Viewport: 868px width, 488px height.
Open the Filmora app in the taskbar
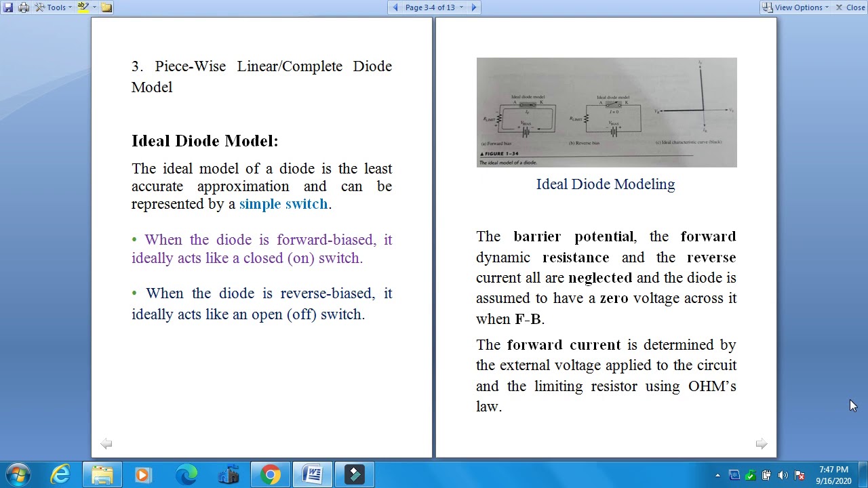(x=355, y=474)
